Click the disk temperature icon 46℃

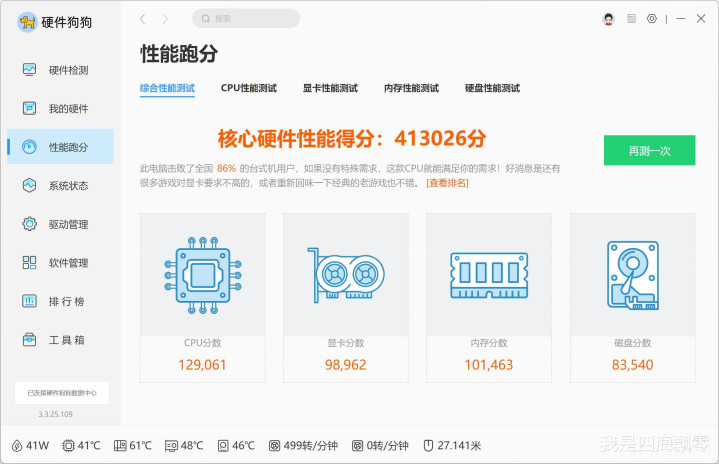coord(223,446)
